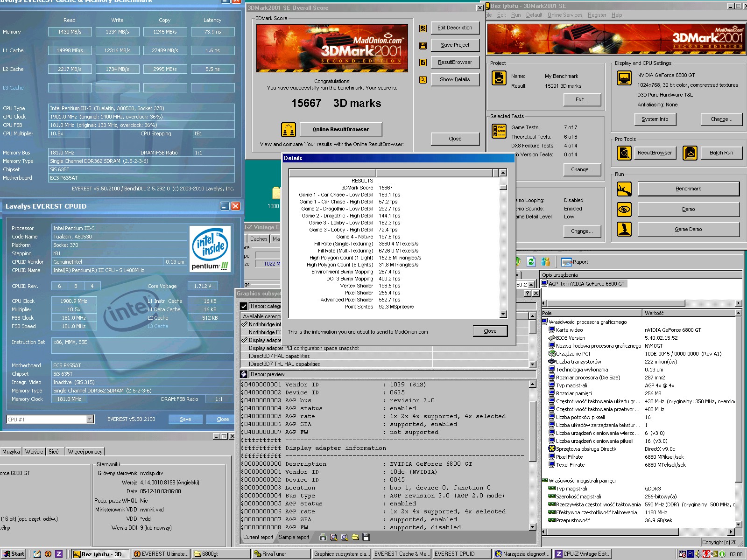Viewport: 747px width, 560px height.
Task: Click scroll up arrow of EVEREST Wartość list
Action: point(739,313)
